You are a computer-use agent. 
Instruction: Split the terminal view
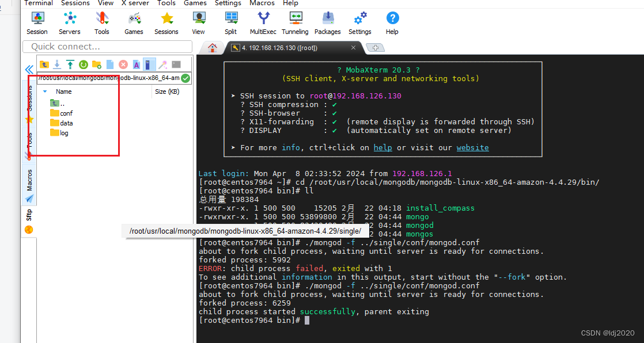click(230, 23)
